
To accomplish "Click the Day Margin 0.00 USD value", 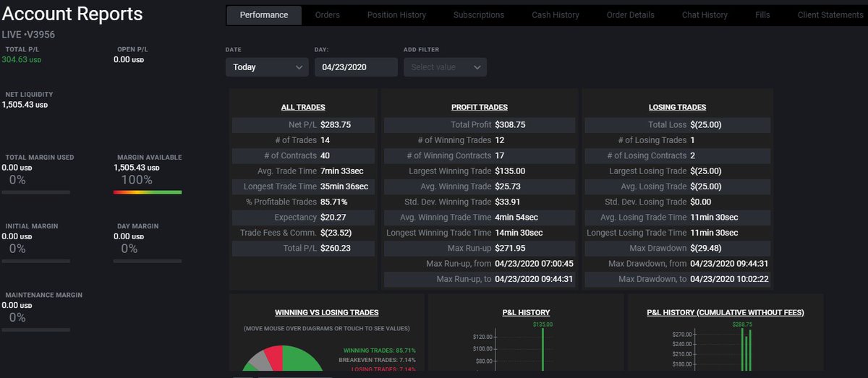I will [x=129, y=236].
